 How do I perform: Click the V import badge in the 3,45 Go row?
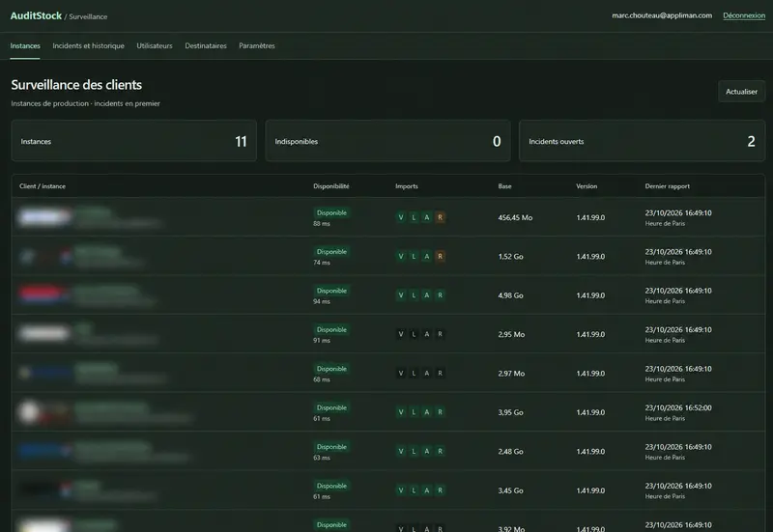[401, 490]
